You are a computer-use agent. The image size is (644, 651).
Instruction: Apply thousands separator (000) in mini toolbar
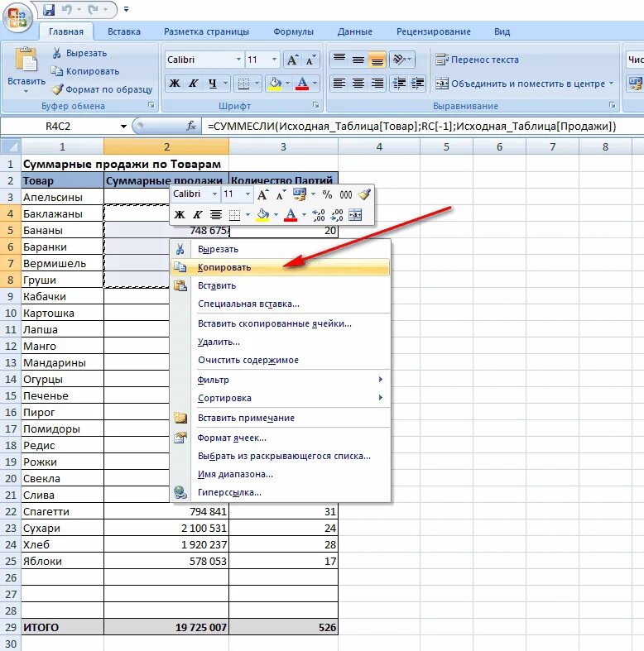point(346,194)
